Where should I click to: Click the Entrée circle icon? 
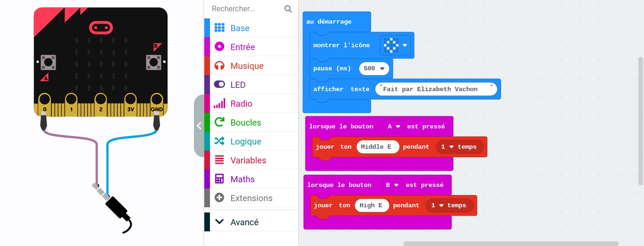coord(219,47)
